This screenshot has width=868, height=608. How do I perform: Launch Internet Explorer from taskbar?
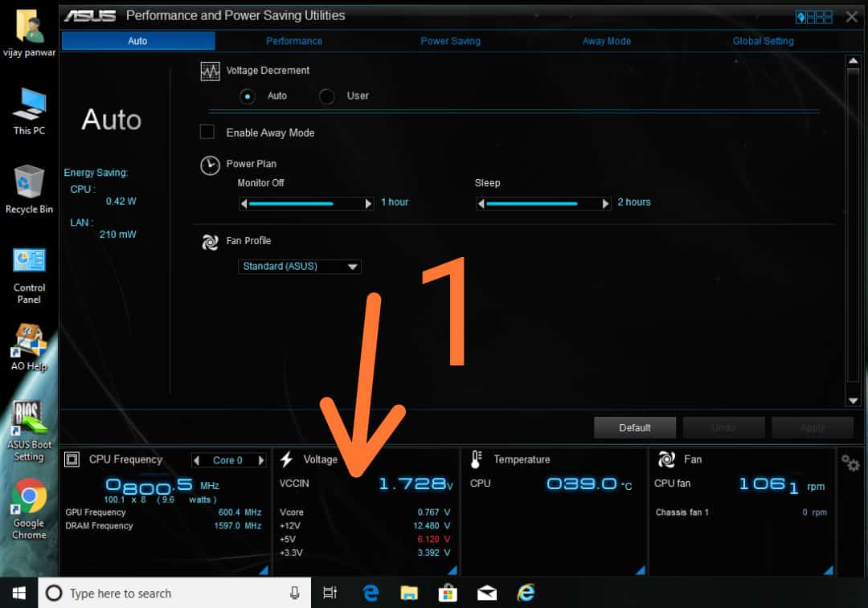pyautogui.click(x=526, y=593)
